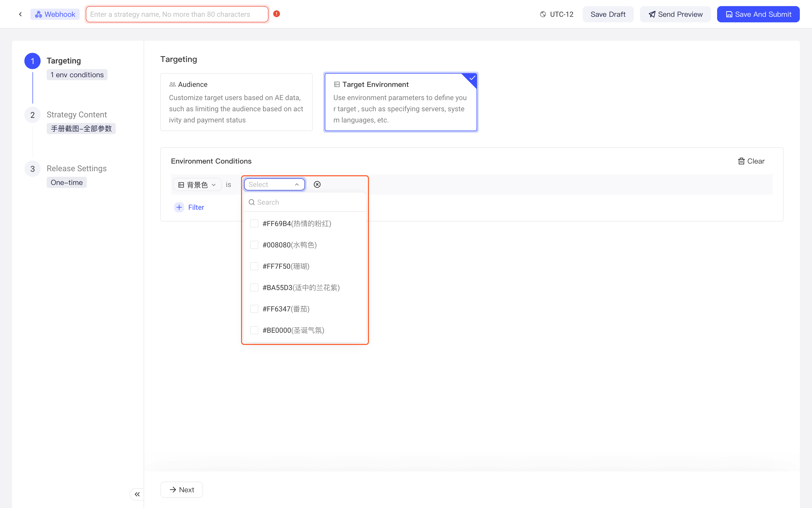Clear all environment conditions
Screen dimensions: 812x508
pos(751,161)
